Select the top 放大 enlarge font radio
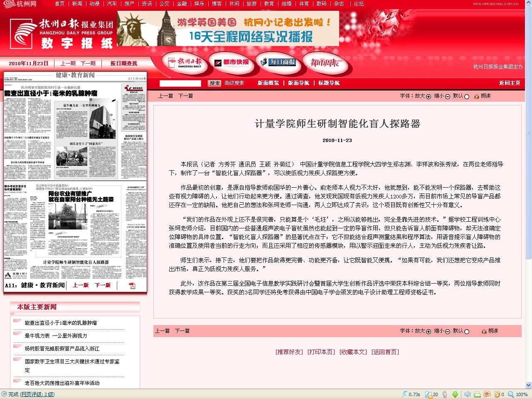The width and height of the screenshot is (532, 399). point(429,97)
